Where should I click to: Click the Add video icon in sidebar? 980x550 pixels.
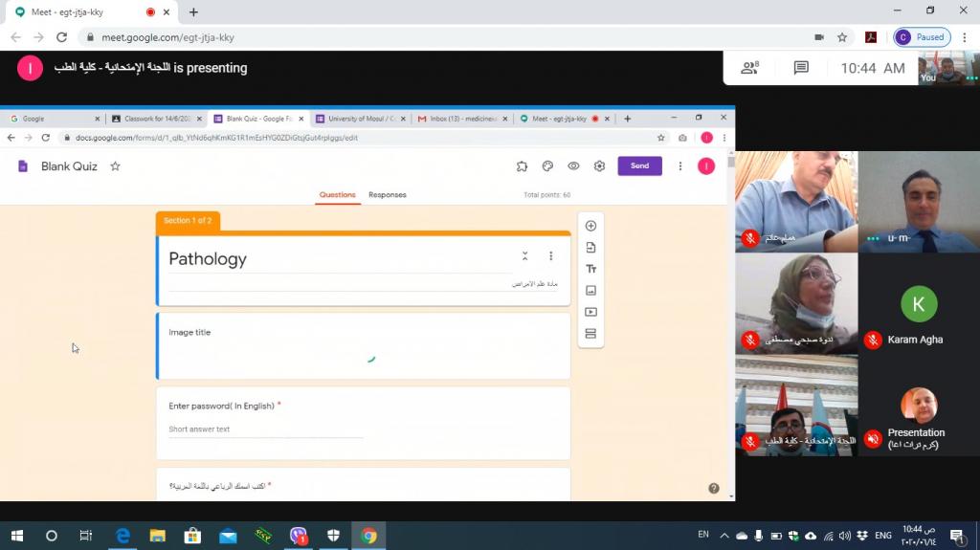click(x=590, y=312)
